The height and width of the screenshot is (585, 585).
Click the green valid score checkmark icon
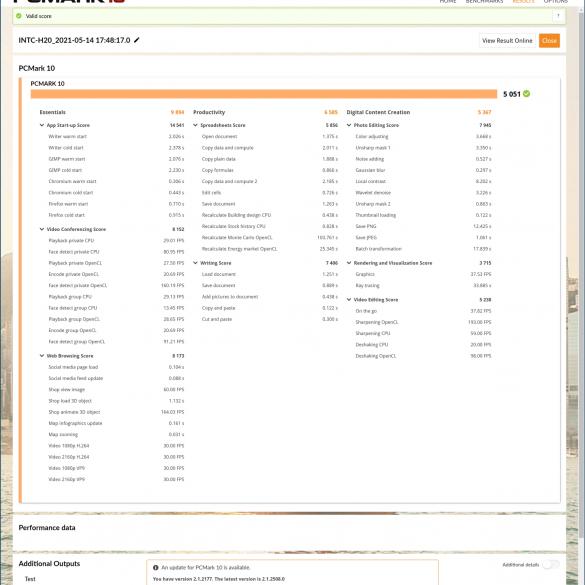click(x=19, y=16)
